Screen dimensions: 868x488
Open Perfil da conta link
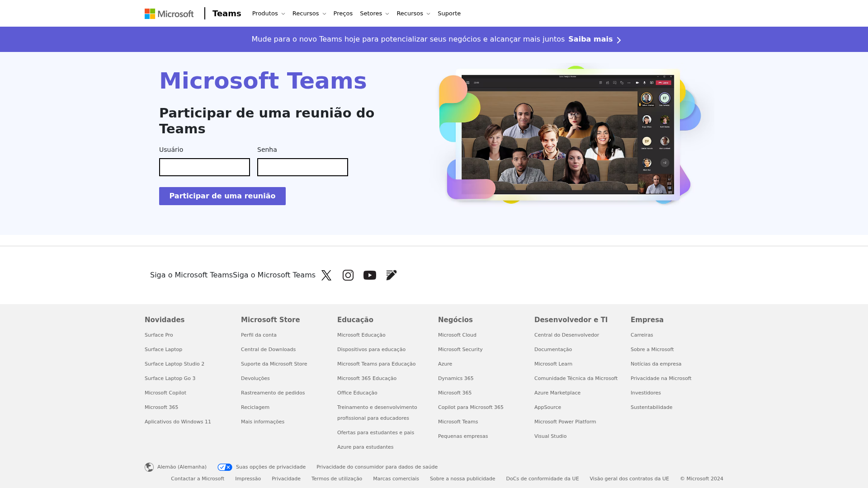[259, 335]
